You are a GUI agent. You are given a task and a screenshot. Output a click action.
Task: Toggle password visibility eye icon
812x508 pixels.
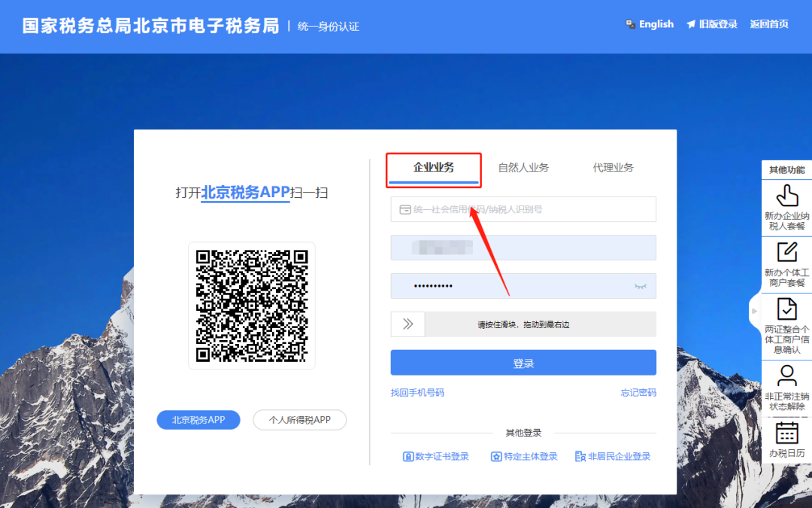click(x=641, y=286)
